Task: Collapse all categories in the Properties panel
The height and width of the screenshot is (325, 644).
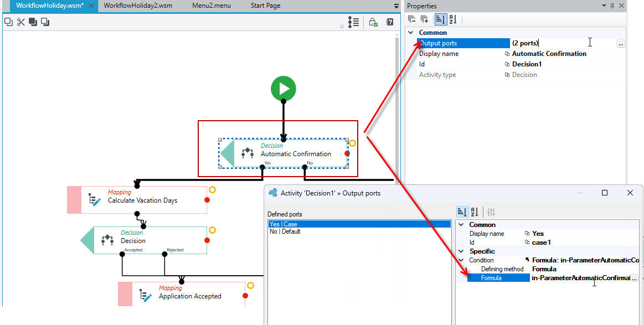Action: pyautogui.click(x=412, y=19)
